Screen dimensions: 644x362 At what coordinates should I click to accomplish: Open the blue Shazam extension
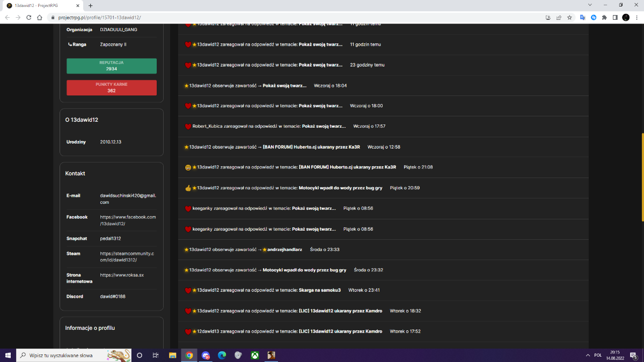click(594, 17)
